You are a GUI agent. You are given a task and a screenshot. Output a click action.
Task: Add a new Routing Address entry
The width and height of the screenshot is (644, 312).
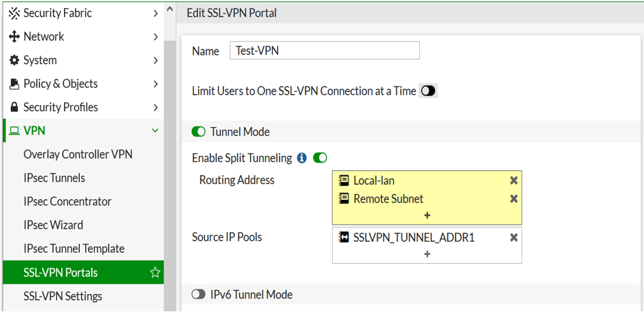[x=427, y=215]
